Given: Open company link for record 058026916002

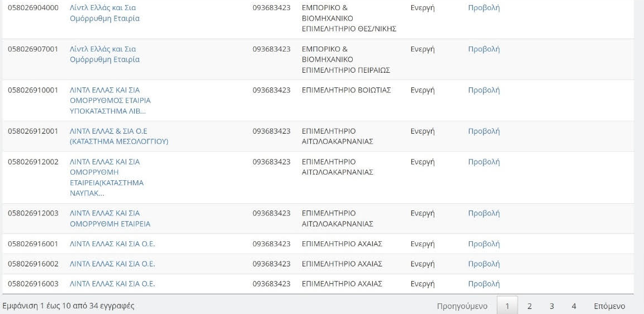Looking at the screenshot, I should coord(112,264).
